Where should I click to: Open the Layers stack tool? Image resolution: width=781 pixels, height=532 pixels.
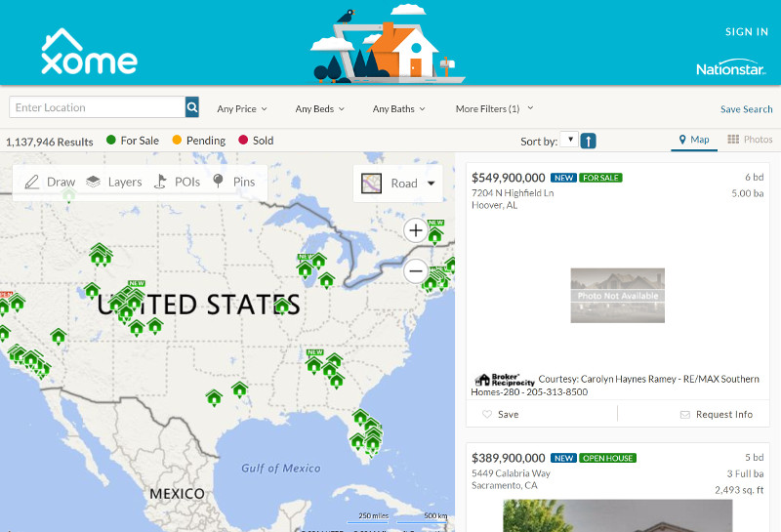point(93,182)
